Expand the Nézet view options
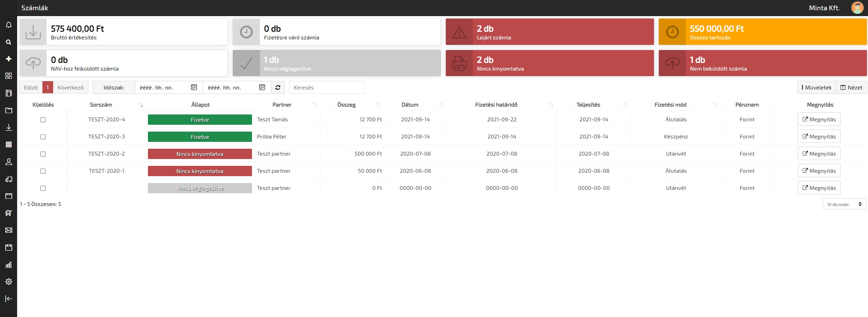The height and width of the screenshot is (317, 868). pos(851,87)
